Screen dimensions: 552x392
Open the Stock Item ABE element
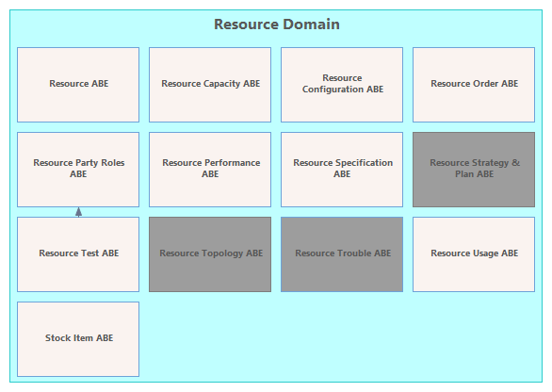78,339
